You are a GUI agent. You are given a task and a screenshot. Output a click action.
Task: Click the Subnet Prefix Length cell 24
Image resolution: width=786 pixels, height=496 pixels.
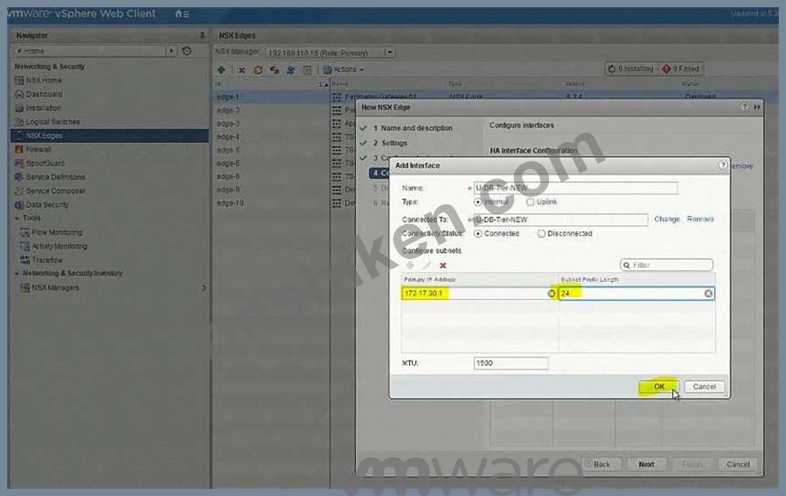click(x=637, y=293)
